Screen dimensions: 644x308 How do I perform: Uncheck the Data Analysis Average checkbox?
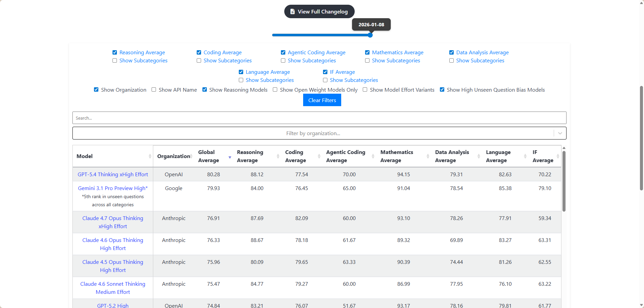coord(451,53)
